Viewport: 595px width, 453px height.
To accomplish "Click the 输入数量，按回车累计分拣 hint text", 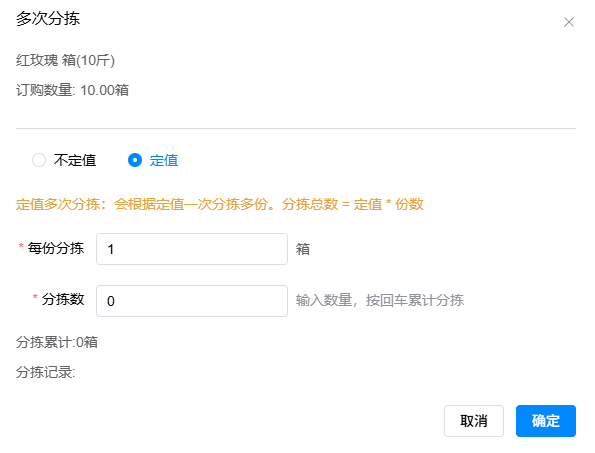I will click(x=379, y=300).
